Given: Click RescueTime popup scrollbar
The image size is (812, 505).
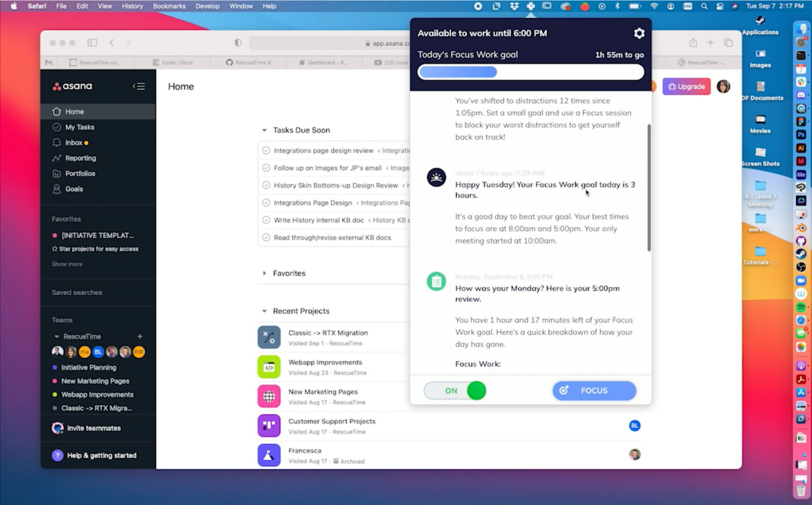Looking at the screenshot, I should click(649, 188).
